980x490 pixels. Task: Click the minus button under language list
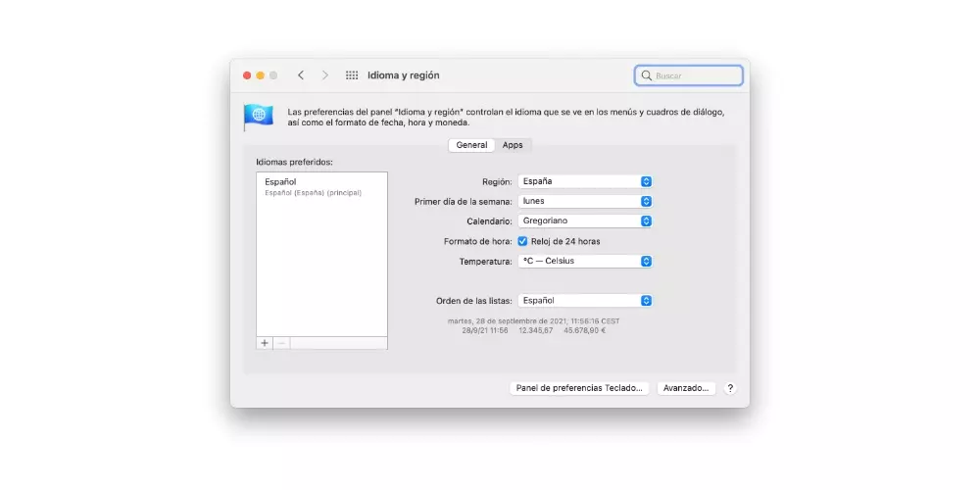click(x=281, y=343)
